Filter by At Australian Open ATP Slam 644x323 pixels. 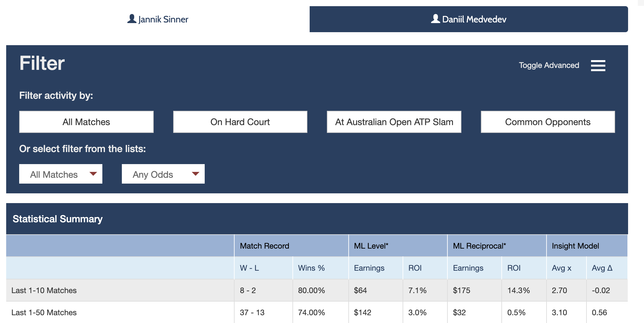[x=394, y=122]
